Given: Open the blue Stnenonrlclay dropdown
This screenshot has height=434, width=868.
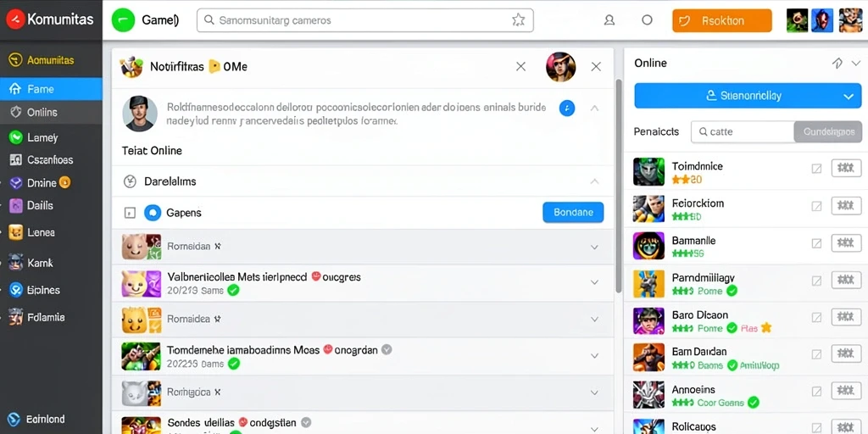Looking at the screenshot, I should [x=748, y=96].
